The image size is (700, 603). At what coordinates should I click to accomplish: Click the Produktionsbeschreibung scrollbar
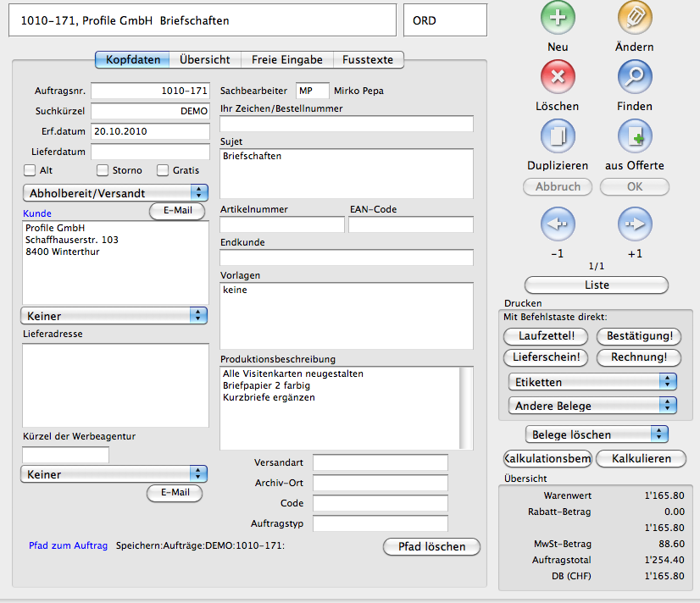point(466,407)
